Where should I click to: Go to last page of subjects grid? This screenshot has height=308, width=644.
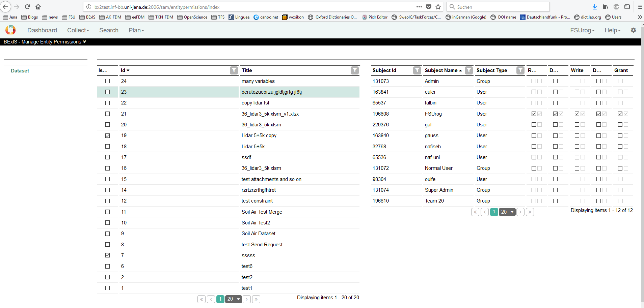(x=530, y=212)
